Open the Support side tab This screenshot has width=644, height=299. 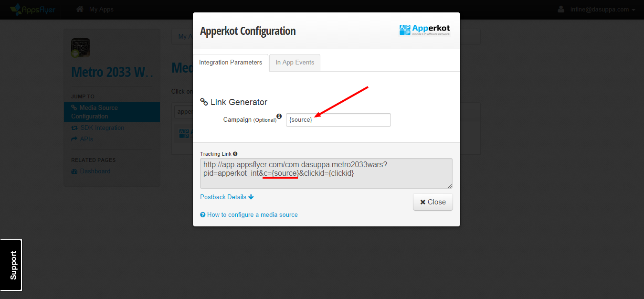11,265
